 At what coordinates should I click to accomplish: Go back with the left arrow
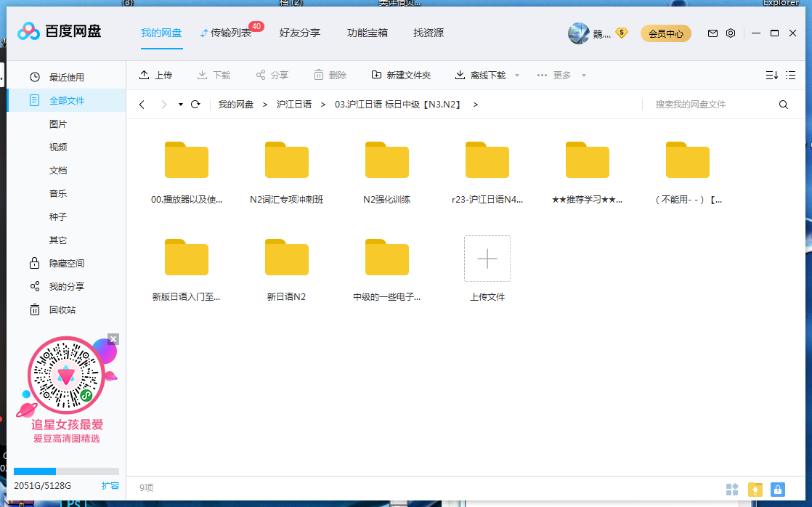142,105
